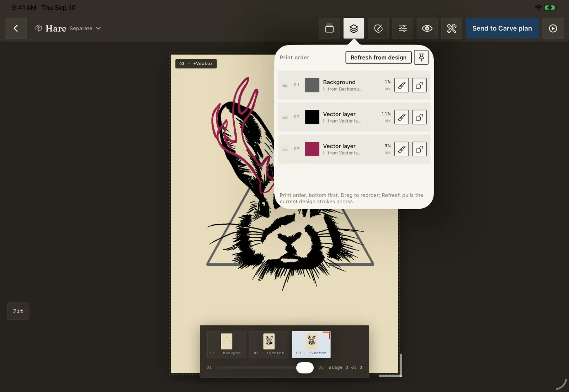
Task: Open the black Vector layer swatch
Action: pos(312,117)
